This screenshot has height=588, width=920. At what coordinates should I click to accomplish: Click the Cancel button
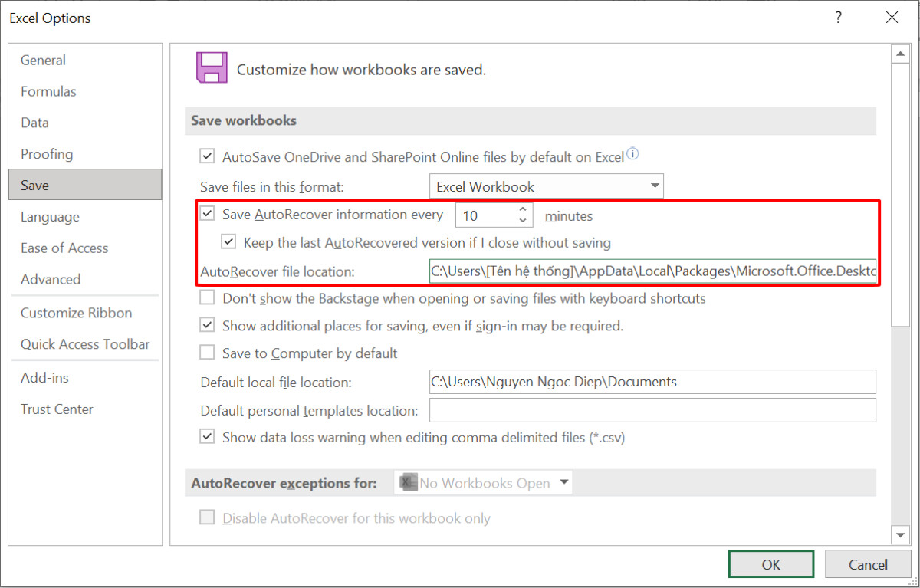pos(868,564)
